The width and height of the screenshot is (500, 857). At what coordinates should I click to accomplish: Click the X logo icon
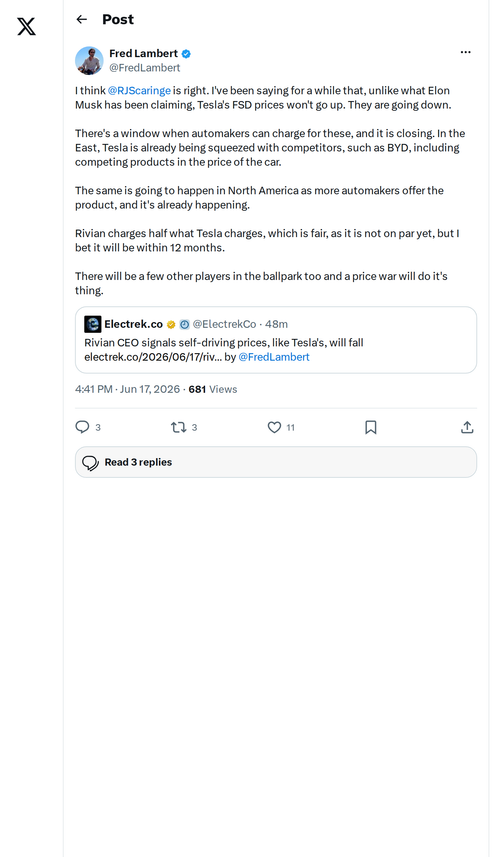(x=26, y=26)
